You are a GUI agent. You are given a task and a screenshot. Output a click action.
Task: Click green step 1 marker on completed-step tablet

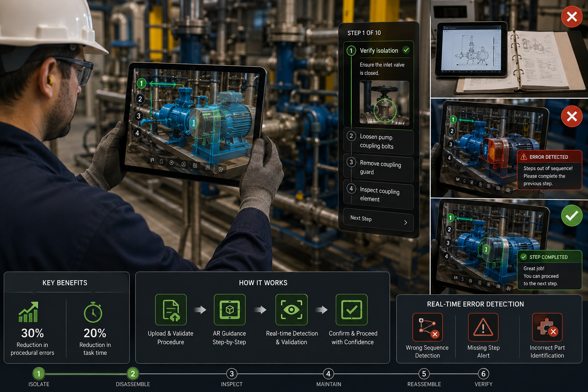pyautogui.click(x=451, y=218)
